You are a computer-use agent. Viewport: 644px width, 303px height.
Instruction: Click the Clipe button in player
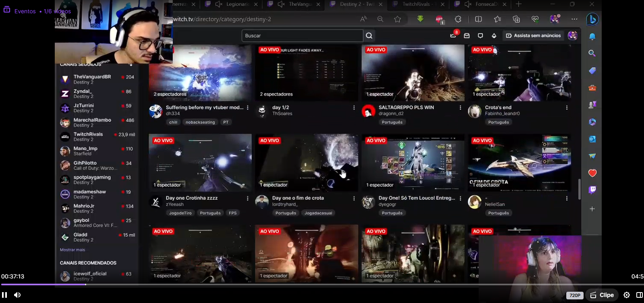(603, 295)
